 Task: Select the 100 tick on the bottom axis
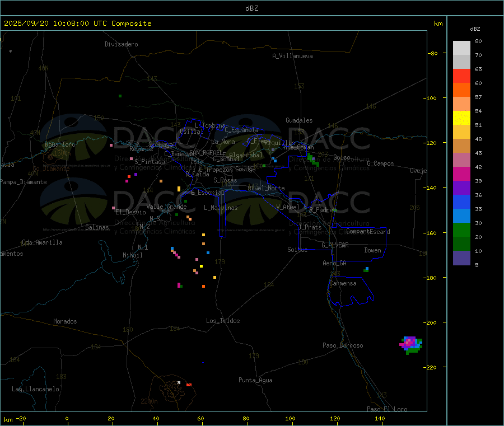tap(290, 418)
